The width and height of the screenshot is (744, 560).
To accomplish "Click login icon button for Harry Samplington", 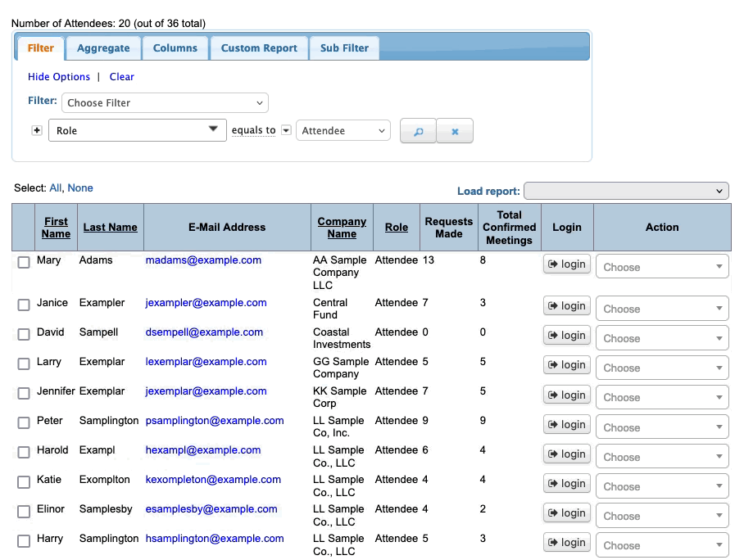I will point(566,542).
